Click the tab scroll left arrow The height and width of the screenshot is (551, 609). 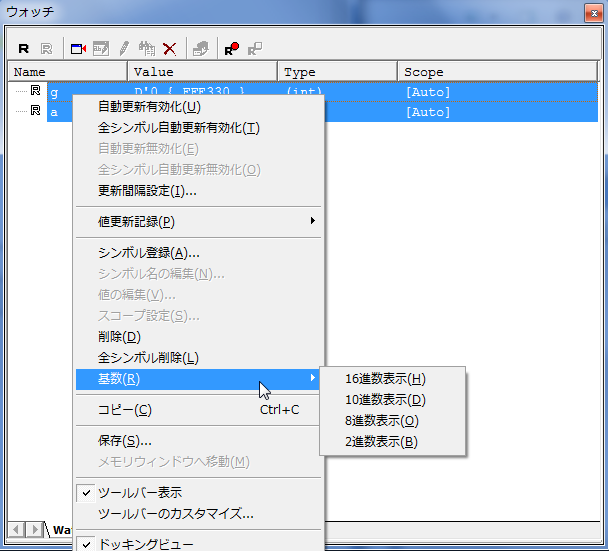[x=17, y=528]
